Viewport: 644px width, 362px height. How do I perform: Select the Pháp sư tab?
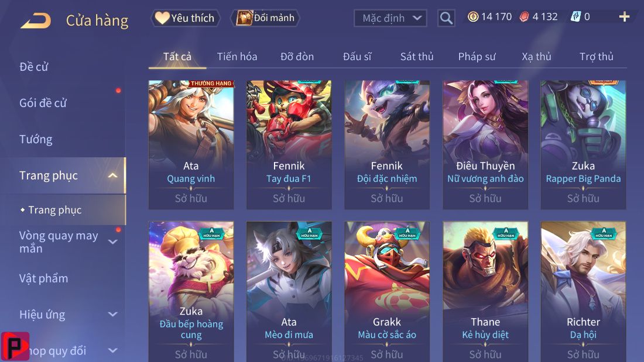(x=477, y=57)
